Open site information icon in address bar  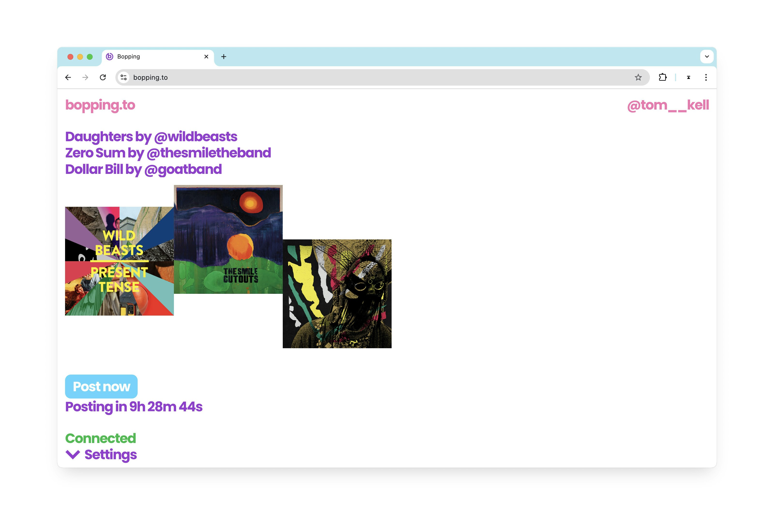[x=124, y=77]
